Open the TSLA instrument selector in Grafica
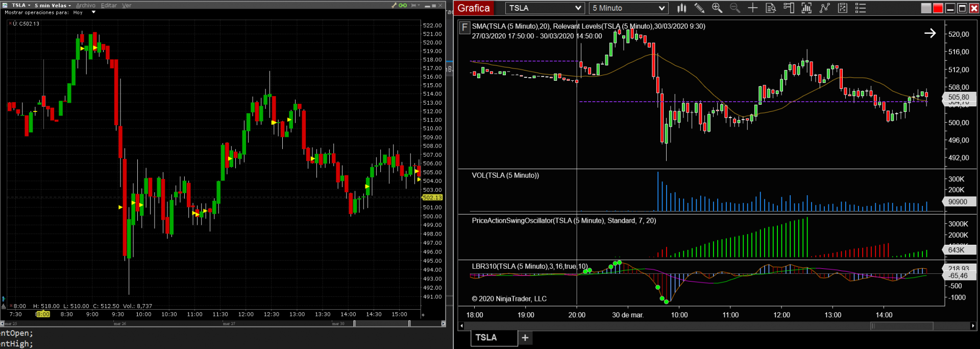This screenshot has width=980, height=349. click(x=545, y=8)
